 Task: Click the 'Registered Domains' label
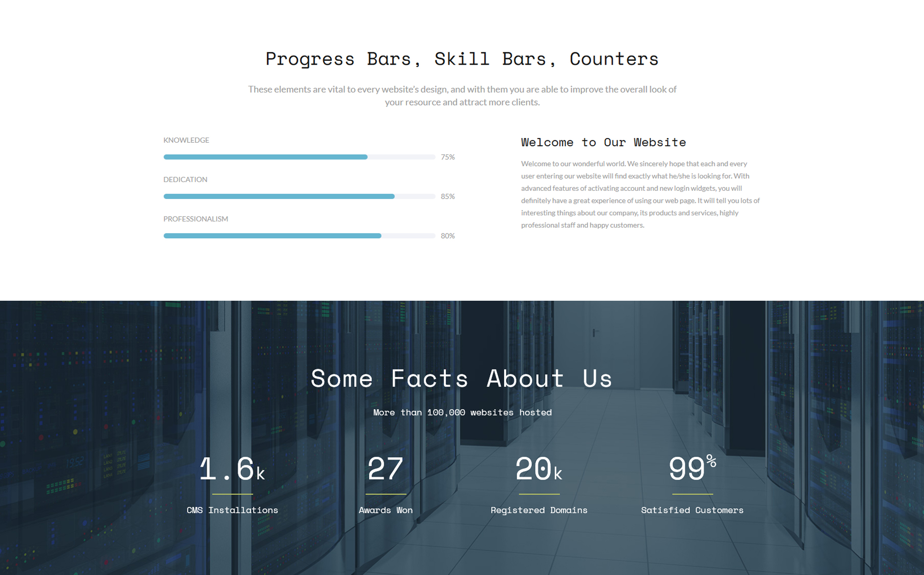point(539,510)
